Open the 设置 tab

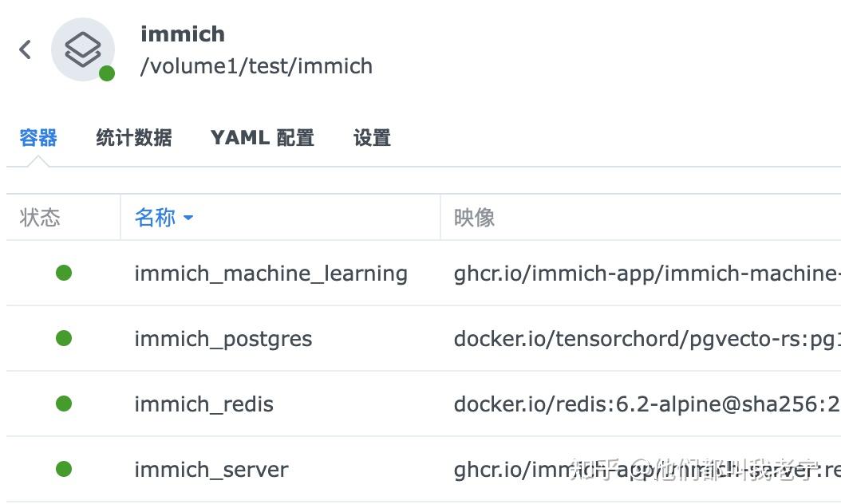click(x=371, y=137)
